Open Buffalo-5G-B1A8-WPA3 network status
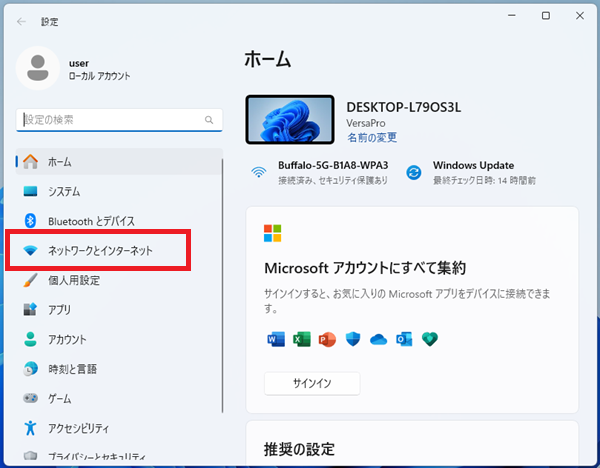This screenshot has height=468, width=600. point(320,172)
